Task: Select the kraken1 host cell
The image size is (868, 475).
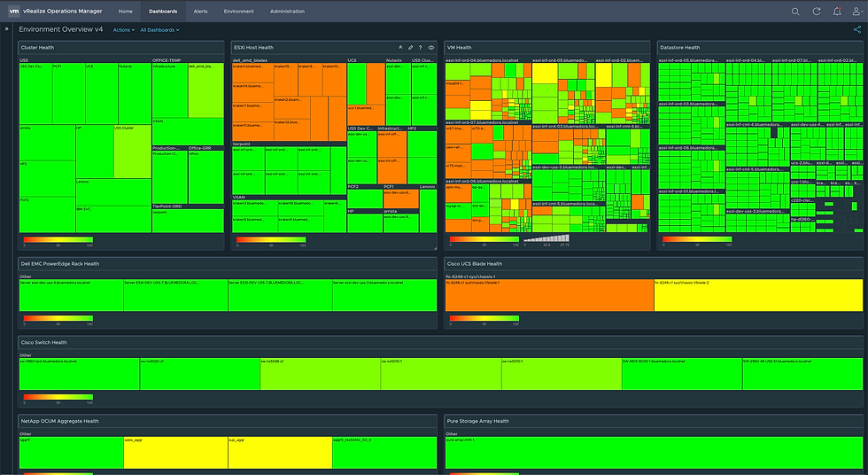Action: click(x=253, y=73)
